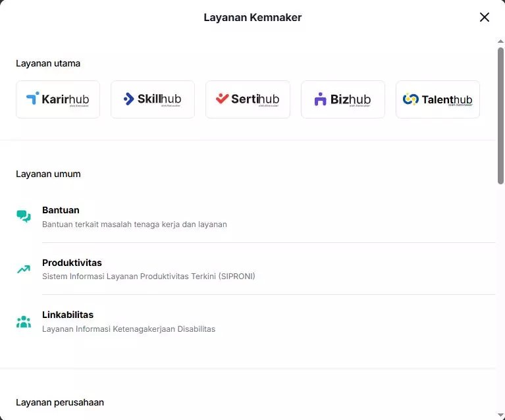Click the Bantuan chat bubbles icon
The height and width of the screenshot is (420, 505).
click(x=24, y=217)
